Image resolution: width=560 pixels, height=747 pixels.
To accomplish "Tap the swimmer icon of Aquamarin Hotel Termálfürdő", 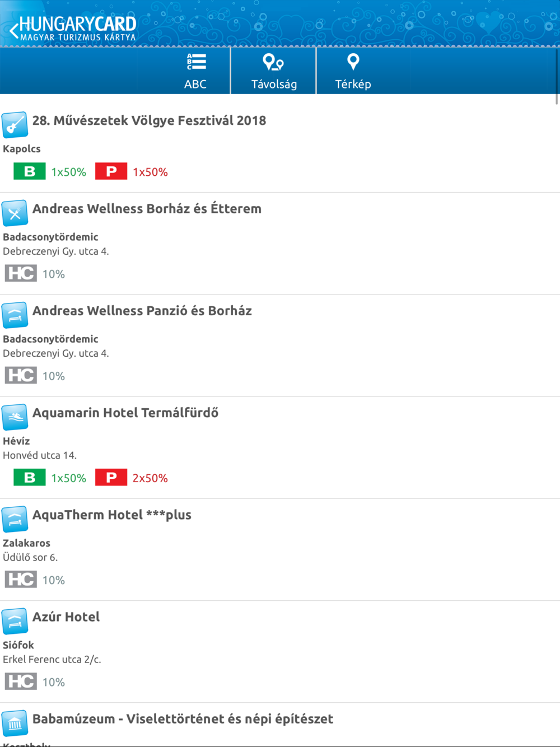I will tap(15, 417).
